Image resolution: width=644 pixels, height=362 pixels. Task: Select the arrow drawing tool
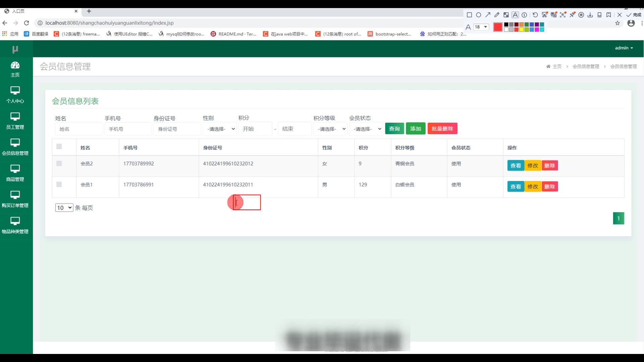488,15
